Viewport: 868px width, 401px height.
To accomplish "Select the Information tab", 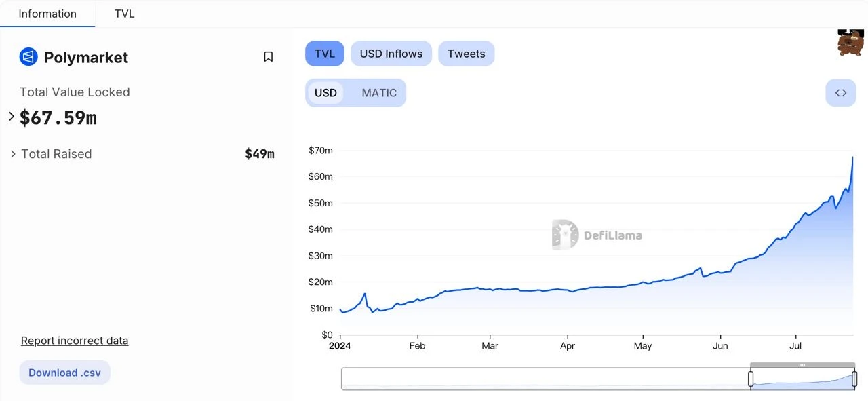I will tap(47, 13).
